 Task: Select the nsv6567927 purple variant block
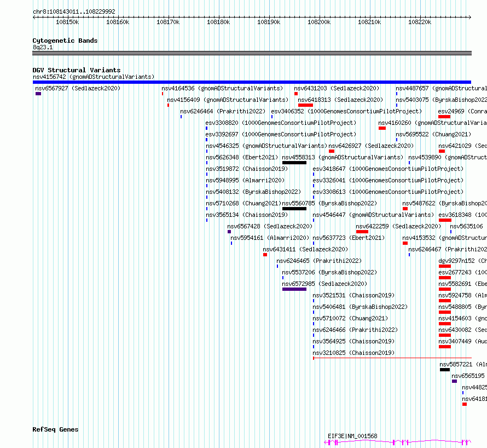pyautogui.click(x=38, y=94)
